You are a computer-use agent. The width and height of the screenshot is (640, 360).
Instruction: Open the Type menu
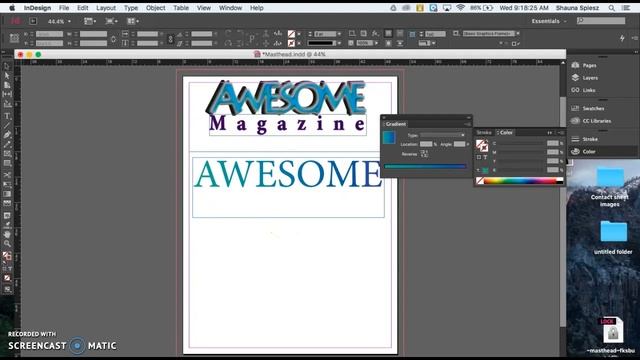(131, 8)
